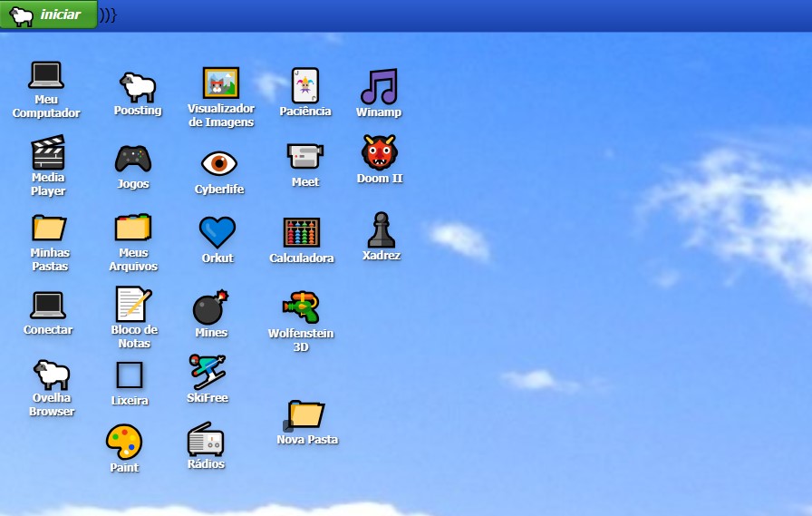
Task: Launch Doom II game
Action: (380, 153)
